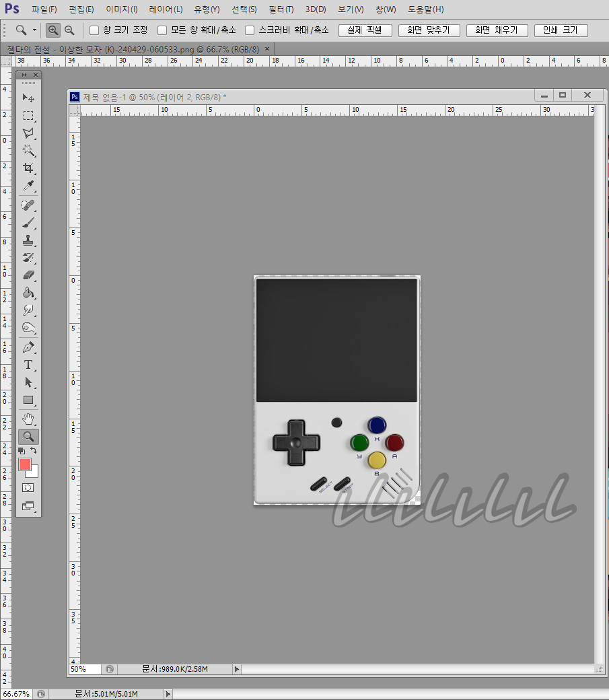
Task: Open the Zoom tool preset picker dropdown
Action: [34, 30]
